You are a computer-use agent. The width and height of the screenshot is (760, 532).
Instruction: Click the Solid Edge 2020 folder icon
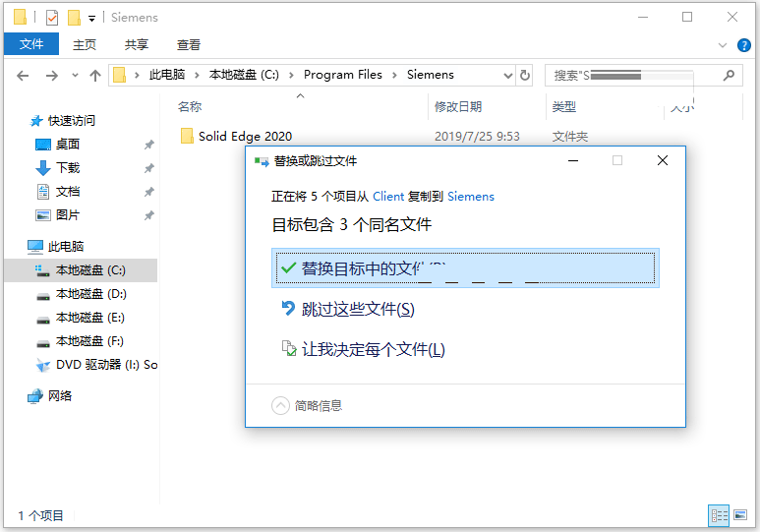click(x=187, y=136)
